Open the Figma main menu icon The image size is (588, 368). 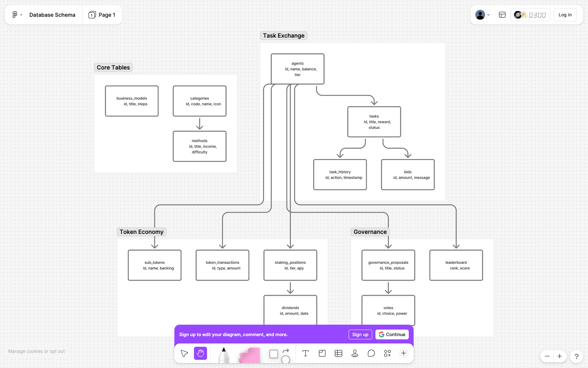coord(15,15)
